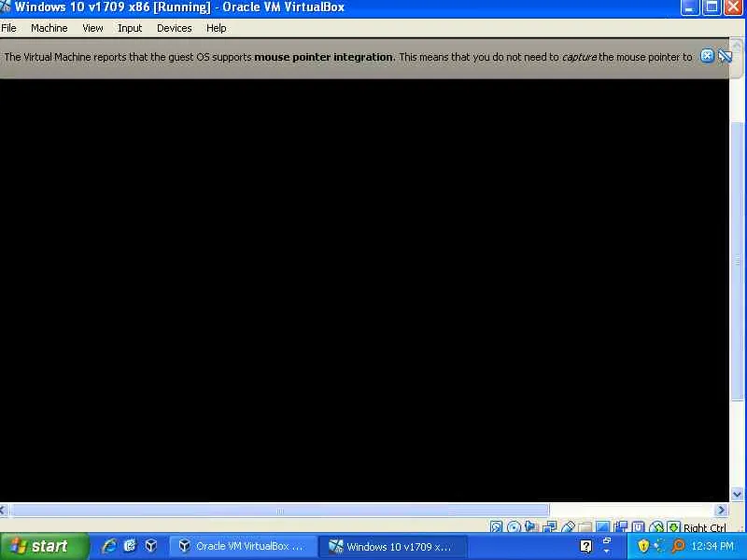Open the Input menu
747x560 pixels.
130,28
